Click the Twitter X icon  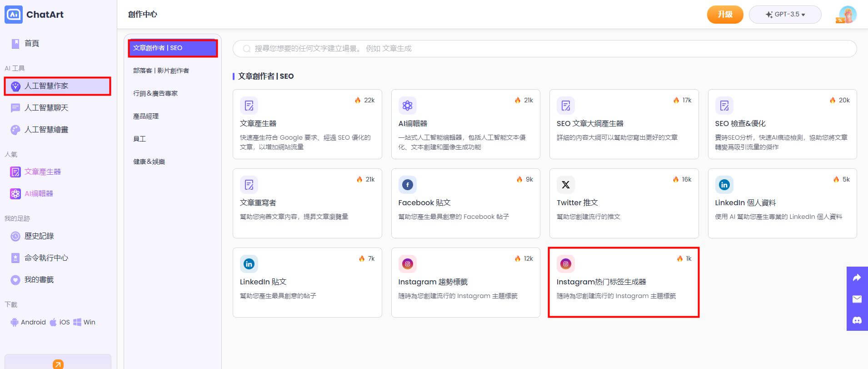click(566, 185)
